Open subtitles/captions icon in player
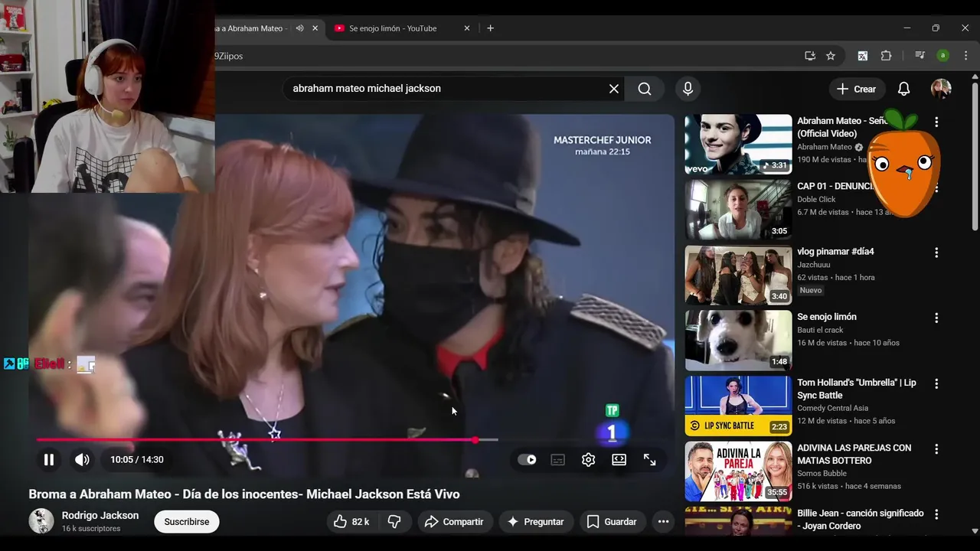The width and height of the screenshot is (980, 551). (558, 460)
